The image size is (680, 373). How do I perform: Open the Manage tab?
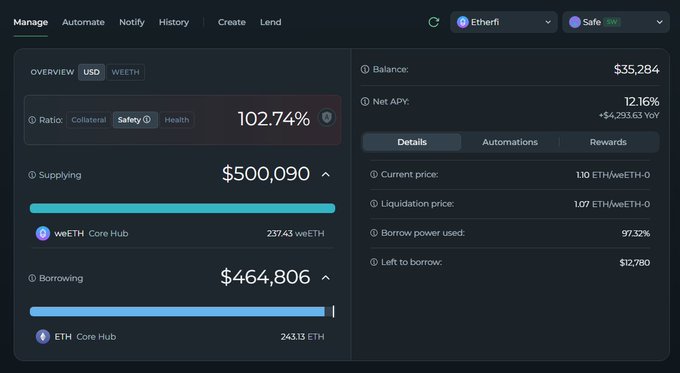30,22
